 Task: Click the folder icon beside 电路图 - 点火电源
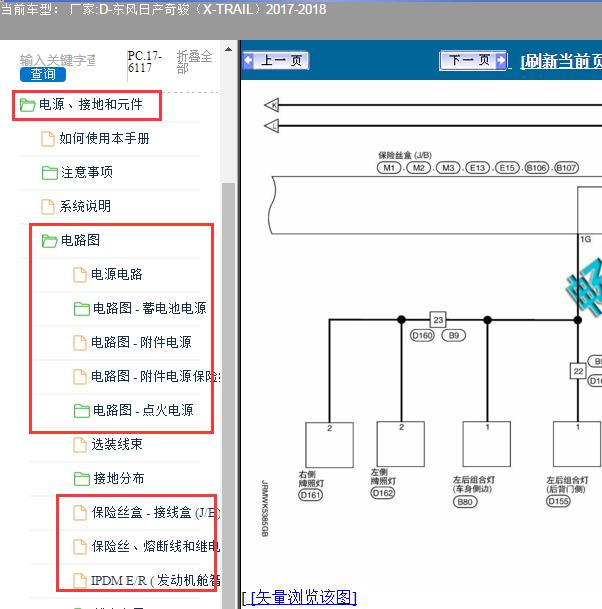[82, 411]
